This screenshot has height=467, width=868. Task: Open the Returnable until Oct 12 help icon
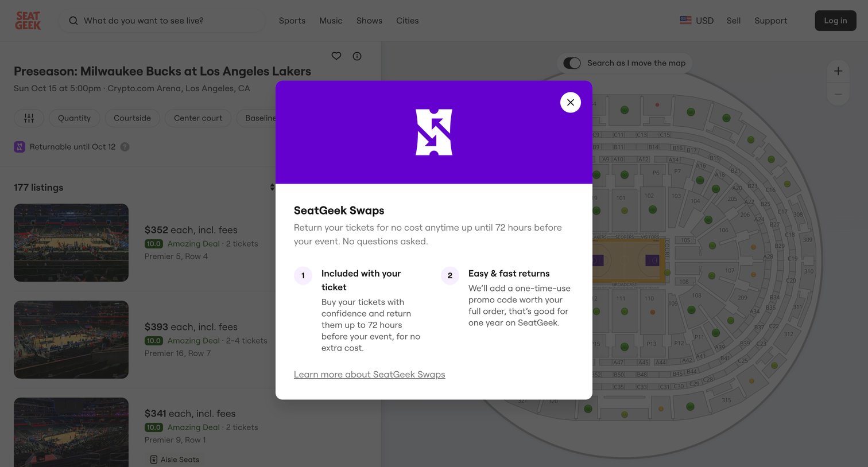click(125, 147)
